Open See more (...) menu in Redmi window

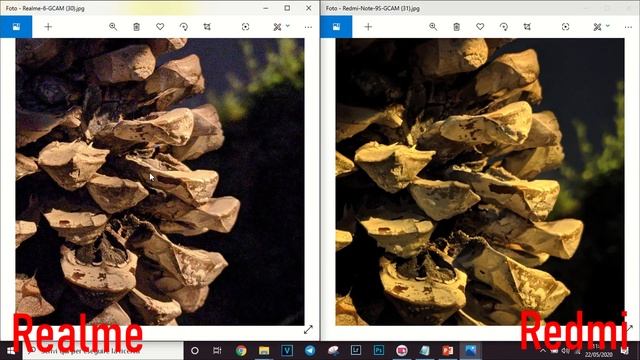coord(628,27)
